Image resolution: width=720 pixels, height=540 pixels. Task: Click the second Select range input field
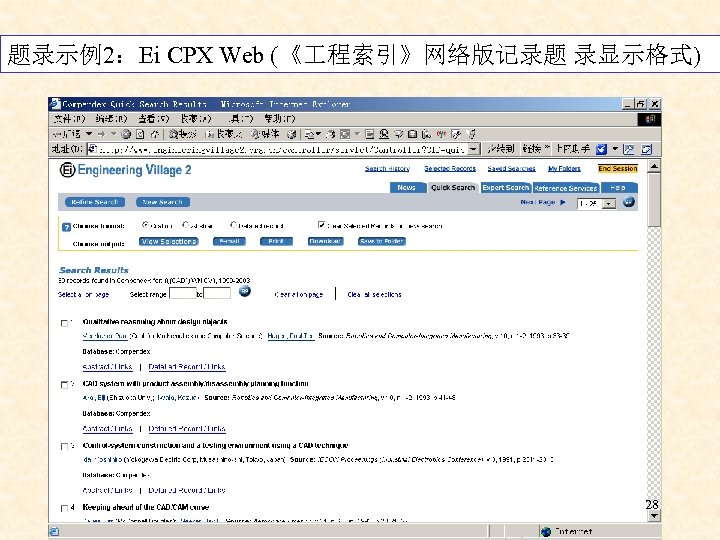217,293
